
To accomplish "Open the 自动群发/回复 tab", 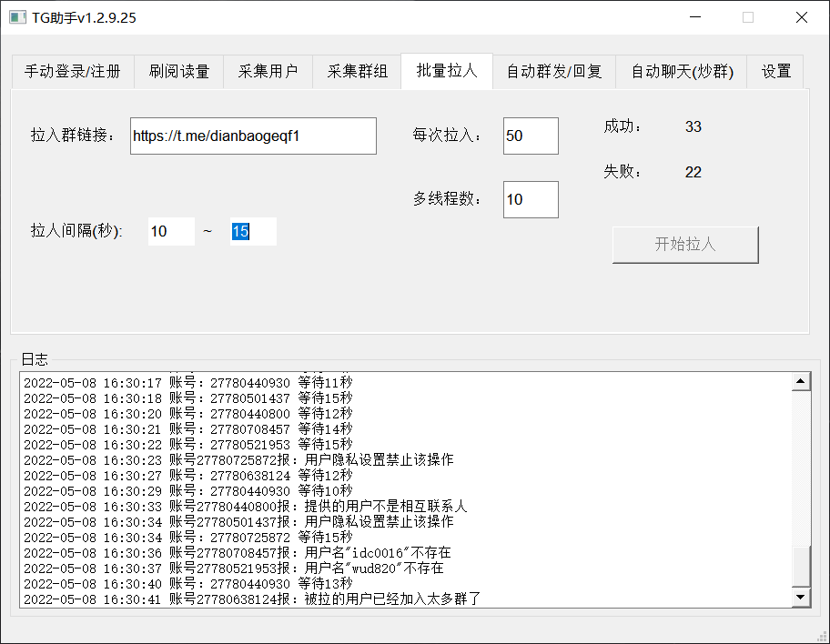I will click(x=553, y=72).
